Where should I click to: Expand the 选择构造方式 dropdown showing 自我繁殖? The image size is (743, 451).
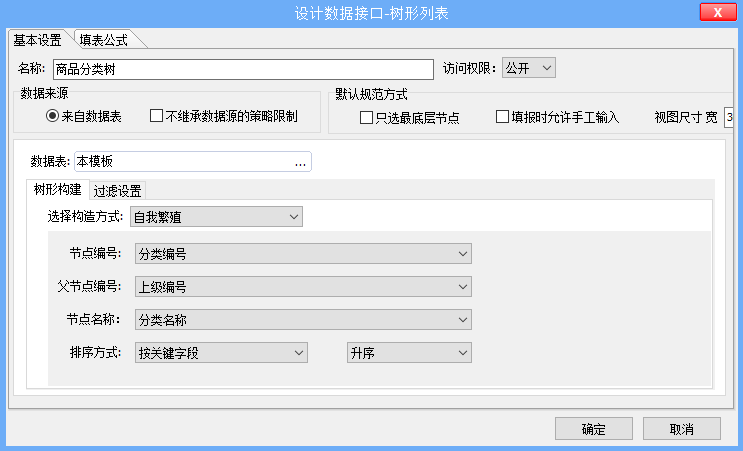[216, 217]
